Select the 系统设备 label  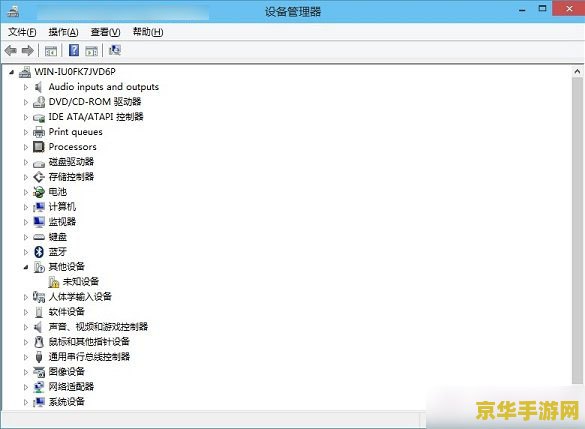pyautogui.click(x=67, y=402)
